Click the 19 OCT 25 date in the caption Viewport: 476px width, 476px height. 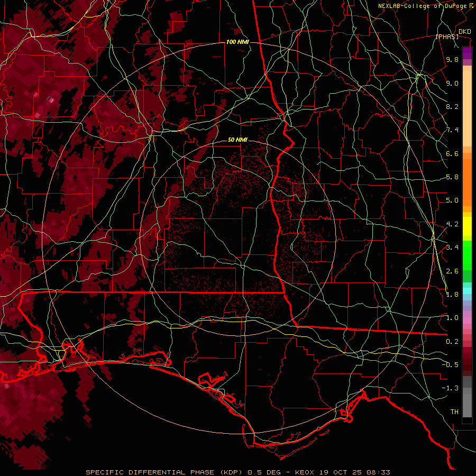pos(342,472)
